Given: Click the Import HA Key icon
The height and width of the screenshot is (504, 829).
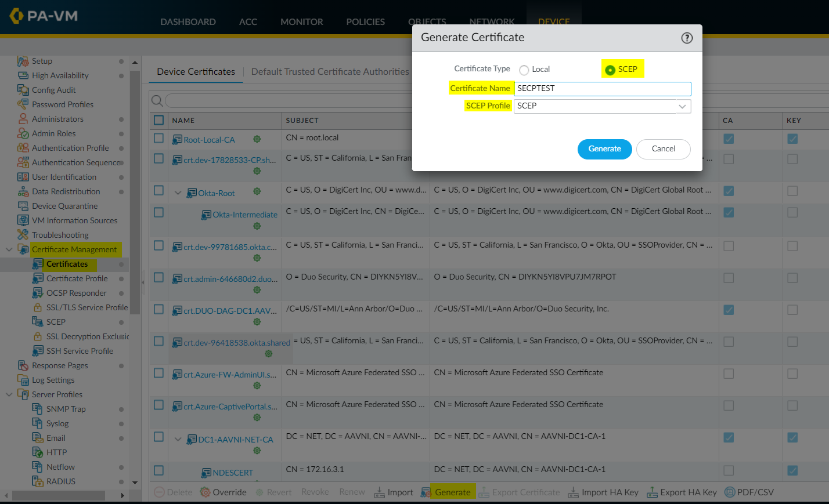Looking at the screenshot, I should 573,492.
